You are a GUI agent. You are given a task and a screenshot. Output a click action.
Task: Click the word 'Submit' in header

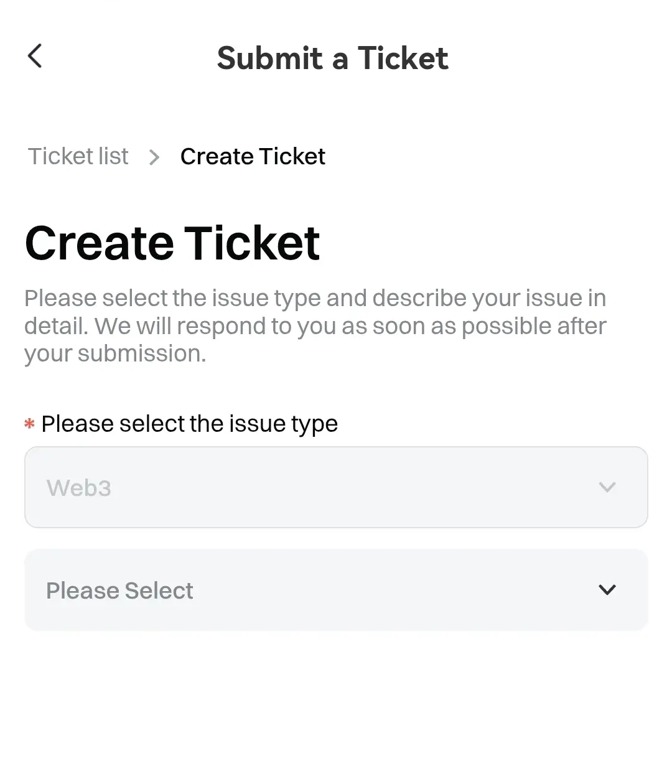(269, 58)
